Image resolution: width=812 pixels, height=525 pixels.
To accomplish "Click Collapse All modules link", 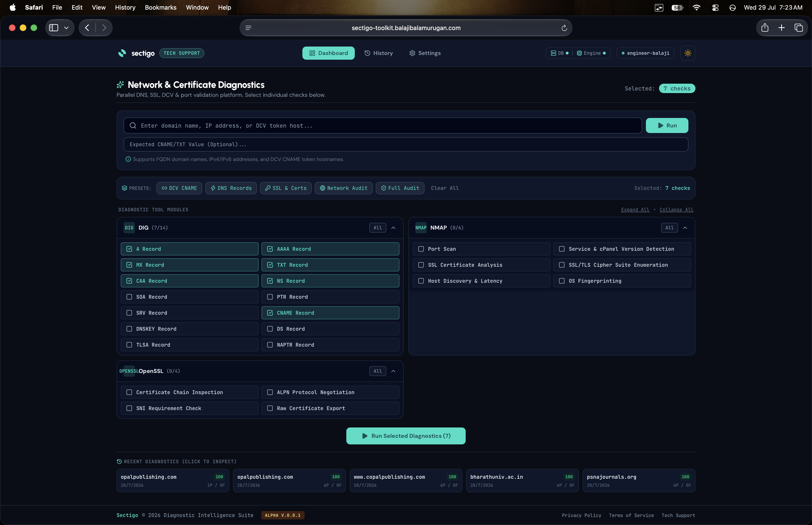I will pyautogui.click(x=676, y=210).
